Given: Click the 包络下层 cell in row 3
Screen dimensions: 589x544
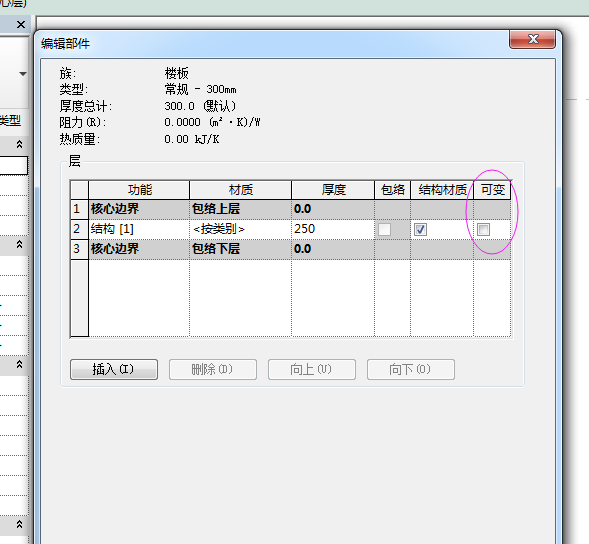Looking at the screenshot, I should coord(240,249).
